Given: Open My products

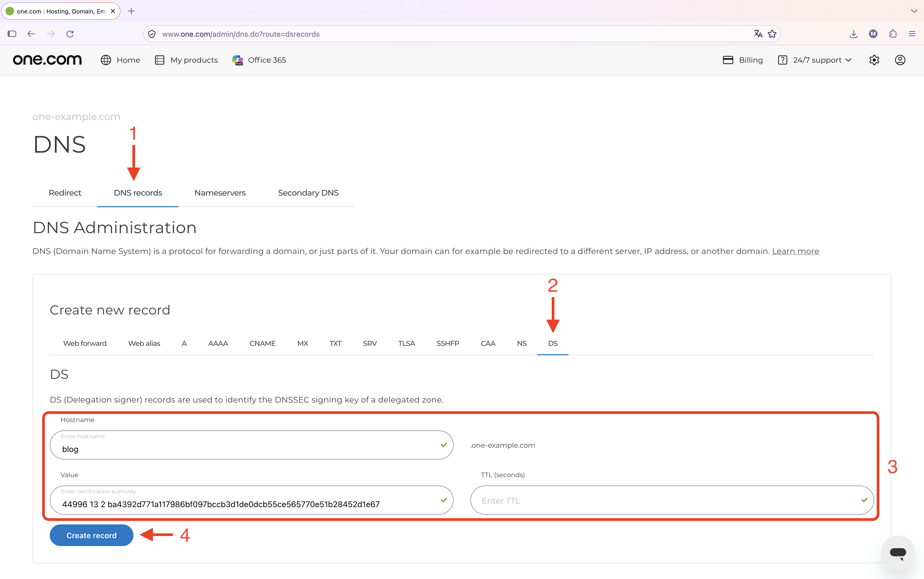Looking at the screenshot, I should pyautogui.click(x=186, y=60).
